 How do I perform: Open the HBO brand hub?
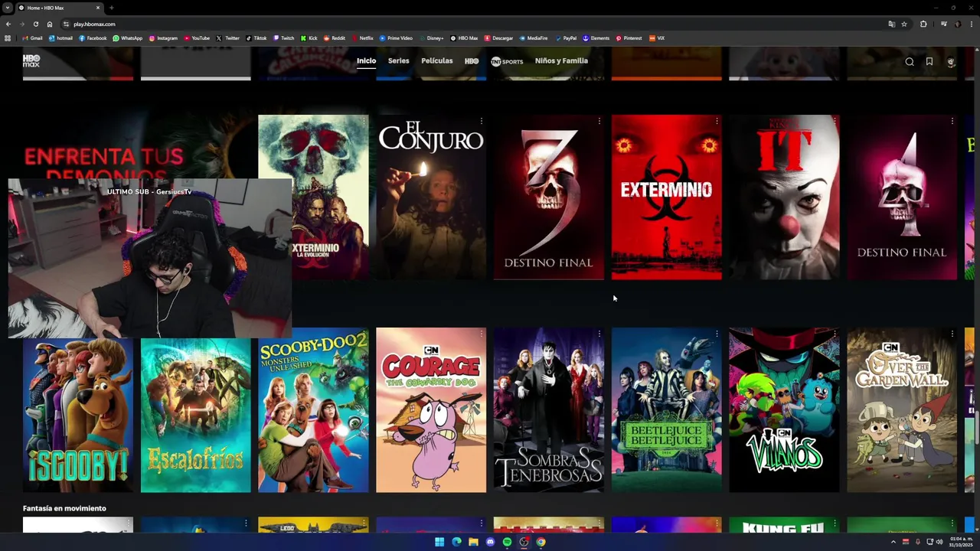pyautogui.click(x=472, y=61)
